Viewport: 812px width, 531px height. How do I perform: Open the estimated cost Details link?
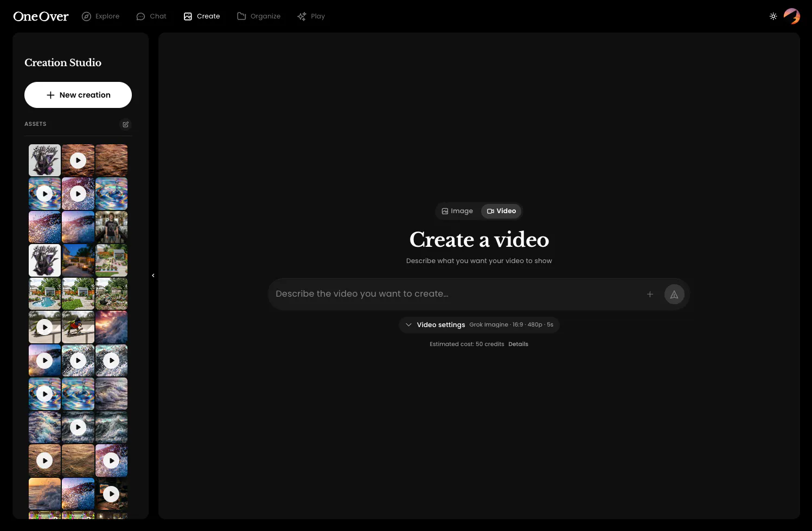click(x=518, y=344)
